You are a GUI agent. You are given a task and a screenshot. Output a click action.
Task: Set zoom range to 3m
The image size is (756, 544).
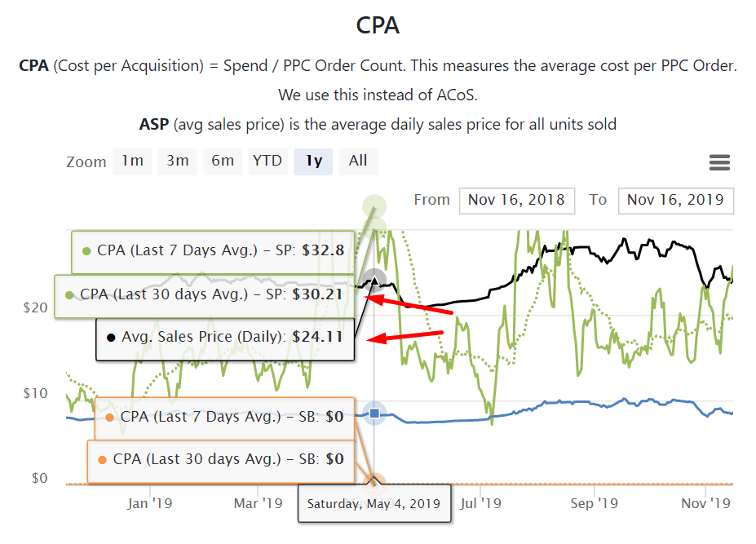178,161
